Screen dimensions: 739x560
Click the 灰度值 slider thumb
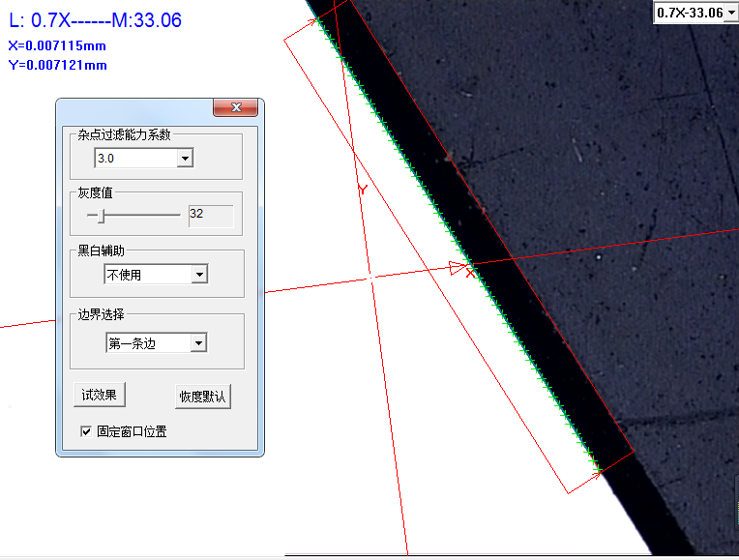[x=102, y=215]
